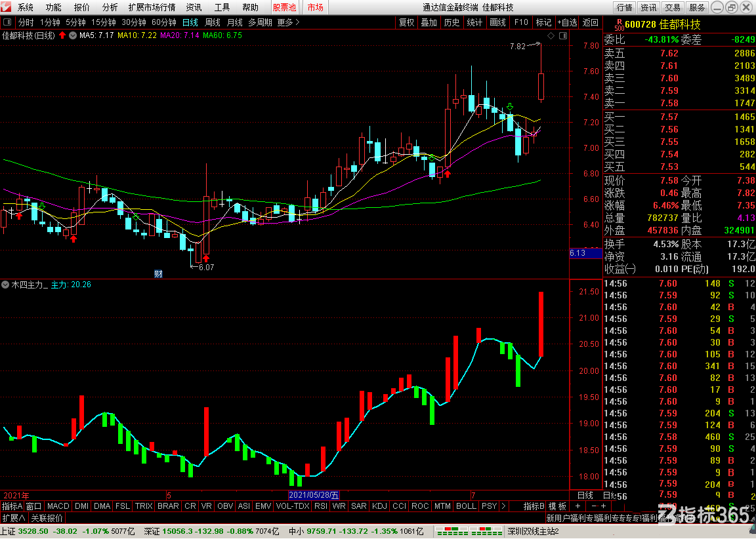
Task: Select the 分时 period
Action: click(26, 23)
